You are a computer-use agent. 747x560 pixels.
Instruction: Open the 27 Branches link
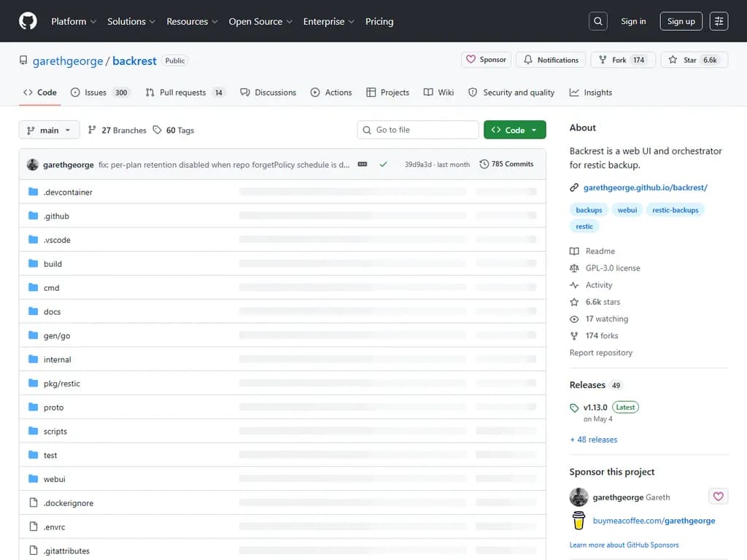coord(117,130)
